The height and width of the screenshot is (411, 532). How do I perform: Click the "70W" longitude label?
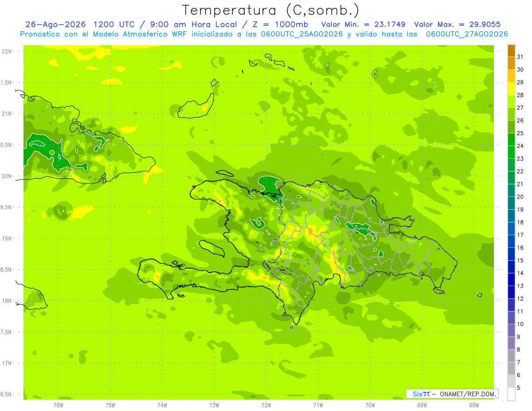point(370,405)
